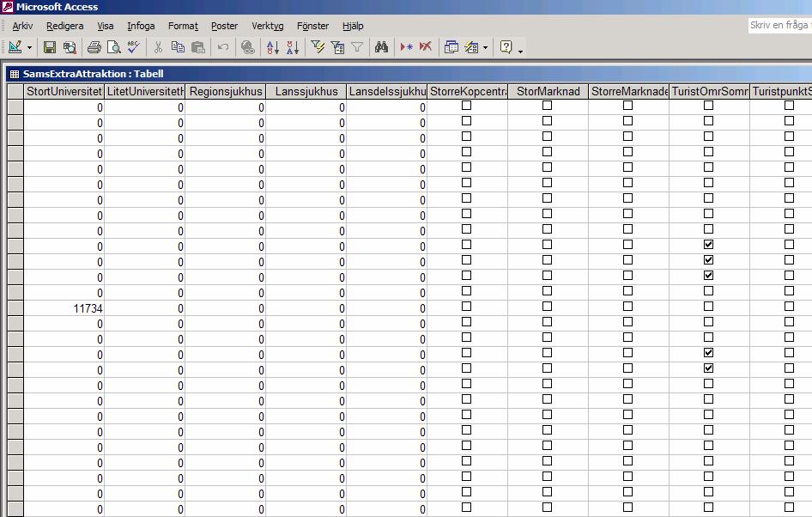The width and height of the screenshot is (812, 517).
Task: Open Microsoft Access Help icon
Action: coord(506,47)
